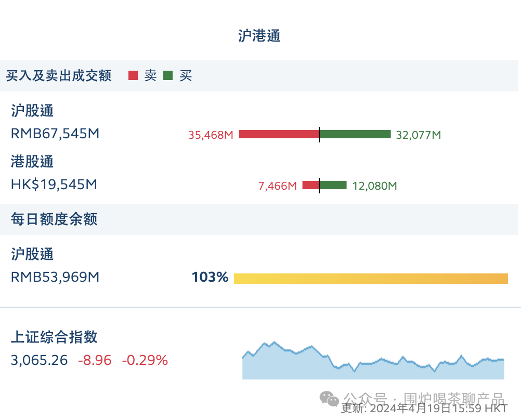This screenshot has width=521, height=420.
Task: Click the 买入及卖出成交额 section header
Action: point(58,76)
